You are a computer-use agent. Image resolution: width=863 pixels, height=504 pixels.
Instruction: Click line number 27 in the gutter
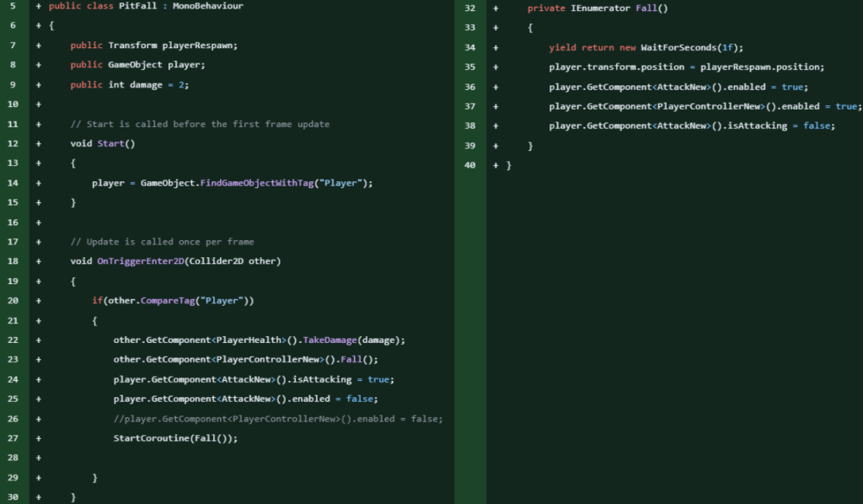click(x=13, y=438)
